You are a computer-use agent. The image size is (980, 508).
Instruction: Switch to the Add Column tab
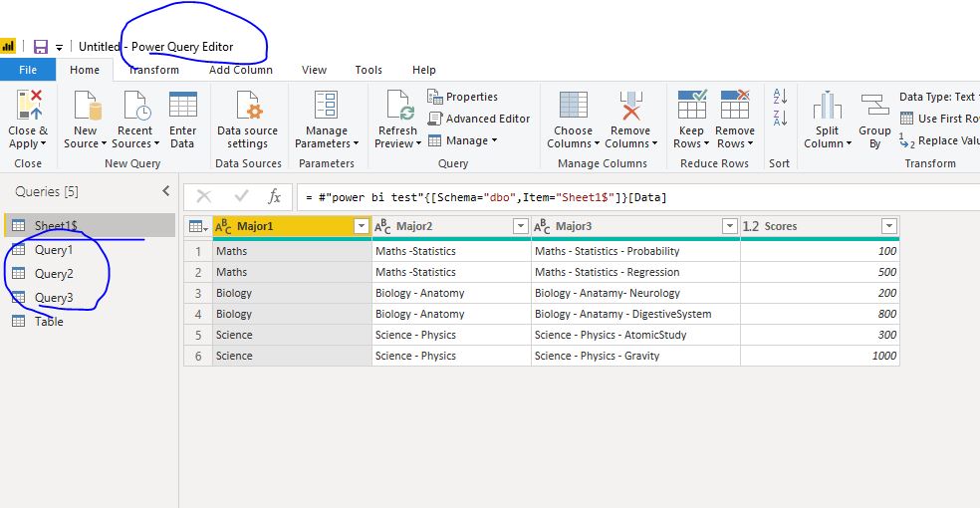click(241, 70)
